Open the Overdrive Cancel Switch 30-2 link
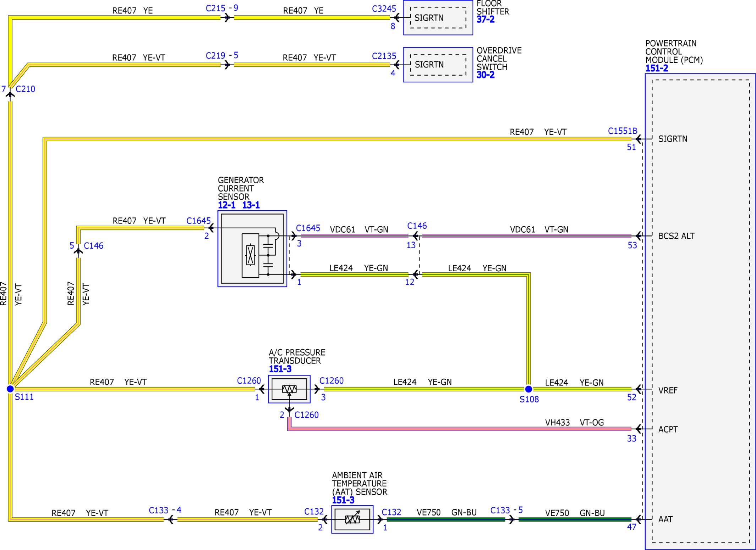756x550 pixels. tap(485, 75)
